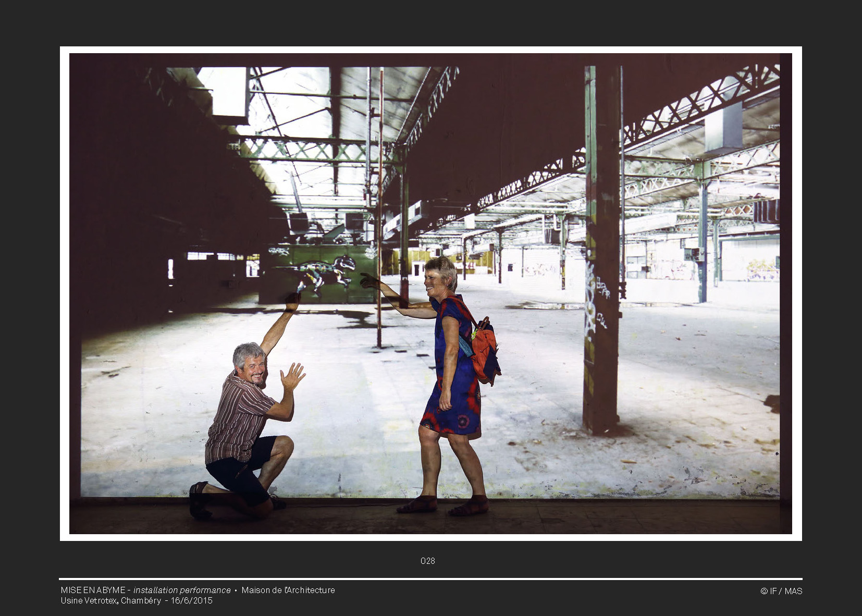Screen dimensions: 862x616
Task: Select the italic 'installation performance' text
Action: click(x=182, y=590)
